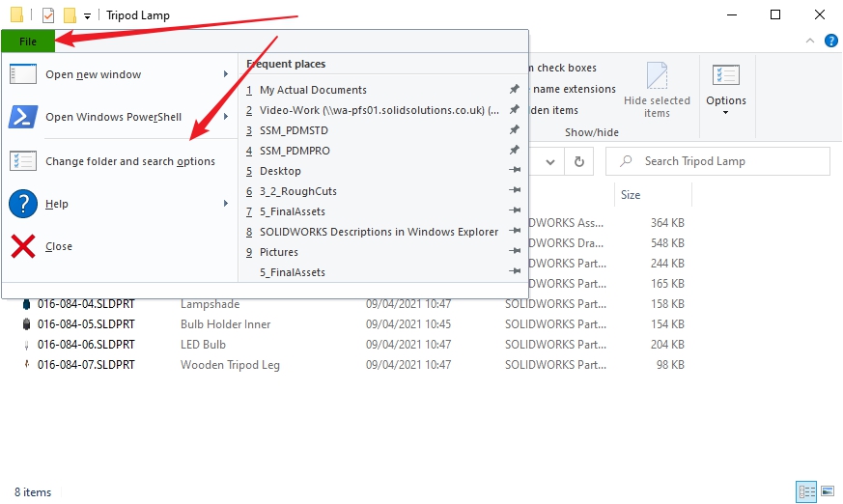Click the Open new window icon
Screen dimensions: 843x504
coord(23,74)
